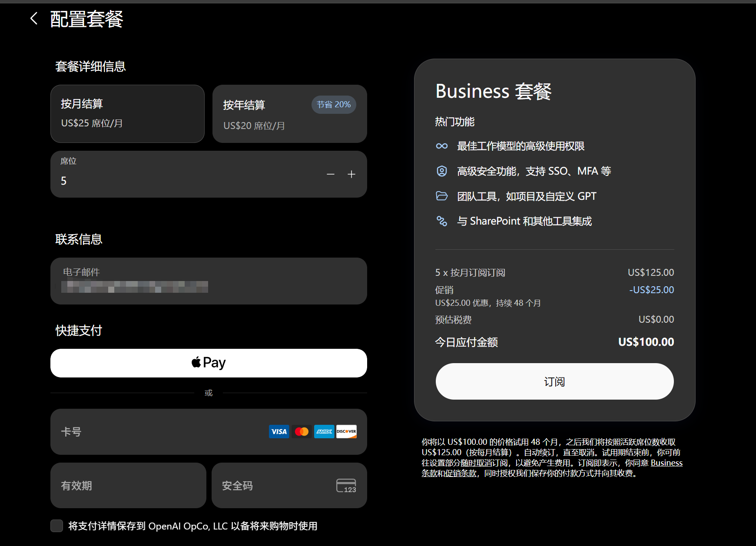Click the text US$25.00 优惠，持续 48 个月
The image size is (756, 546).
(488, 303)
